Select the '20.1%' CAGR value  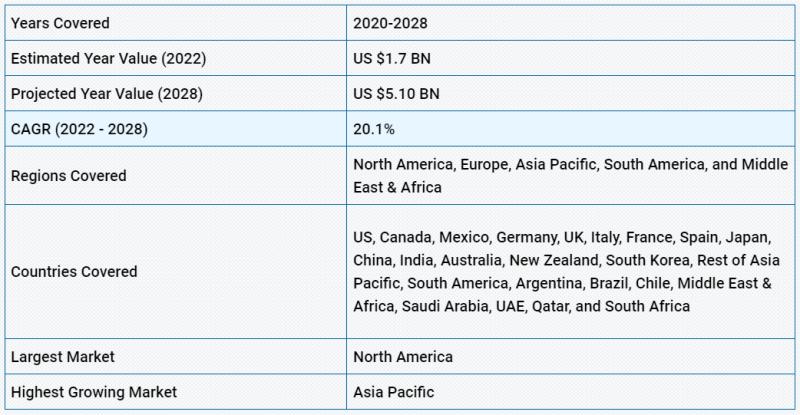(372, 129)
